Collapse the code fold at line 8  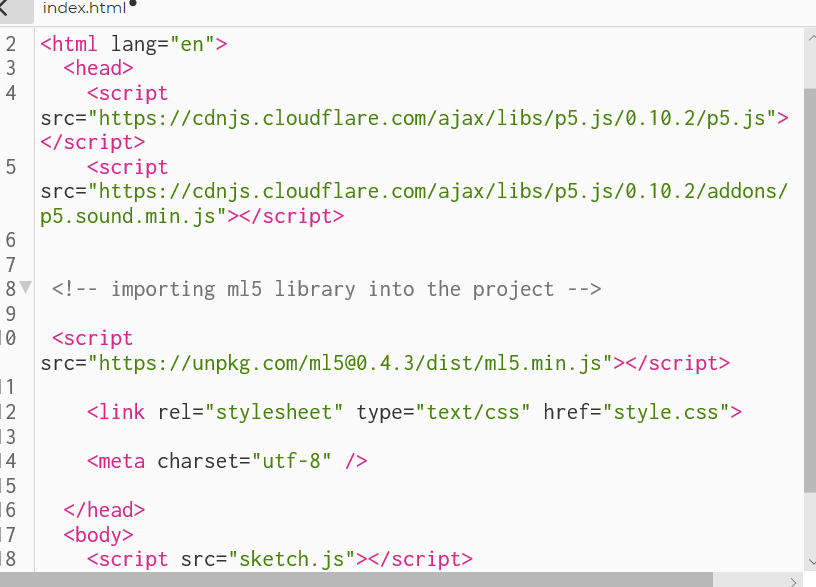click(24, 288)
